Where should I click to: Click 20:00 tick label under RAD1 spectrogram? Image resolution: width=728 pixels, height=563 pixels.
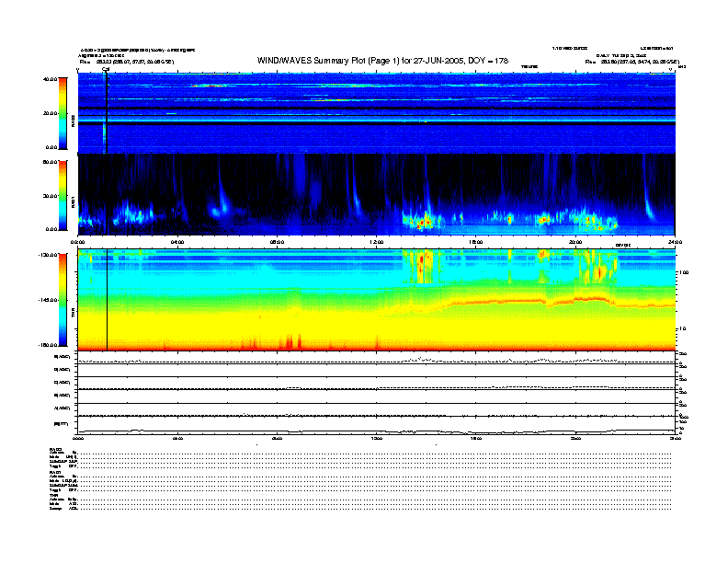click(575, 242)
